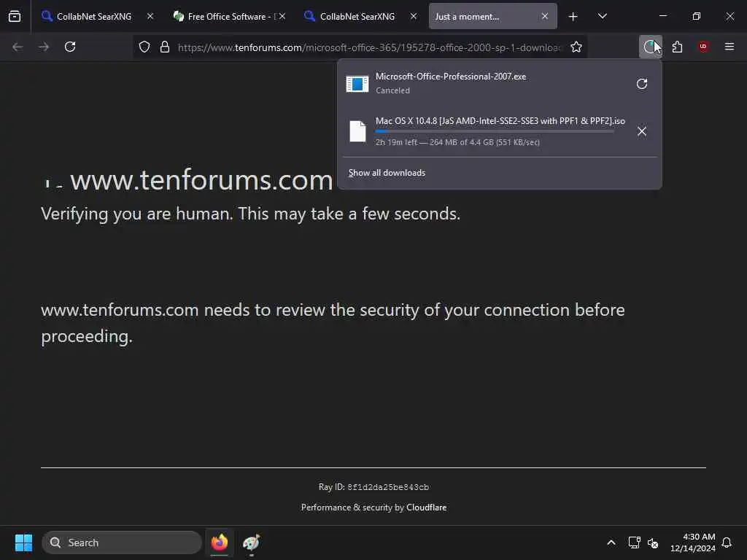
Task: Switch to Free Office Software tab
Action: coord(229,16)
